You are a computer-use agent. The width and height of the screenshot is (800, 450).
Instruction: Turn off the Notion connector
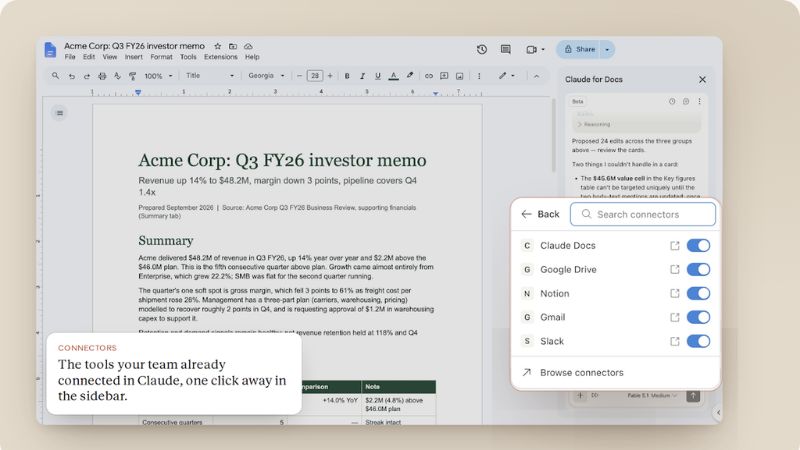pyautogui.click(x=698, y=293)
